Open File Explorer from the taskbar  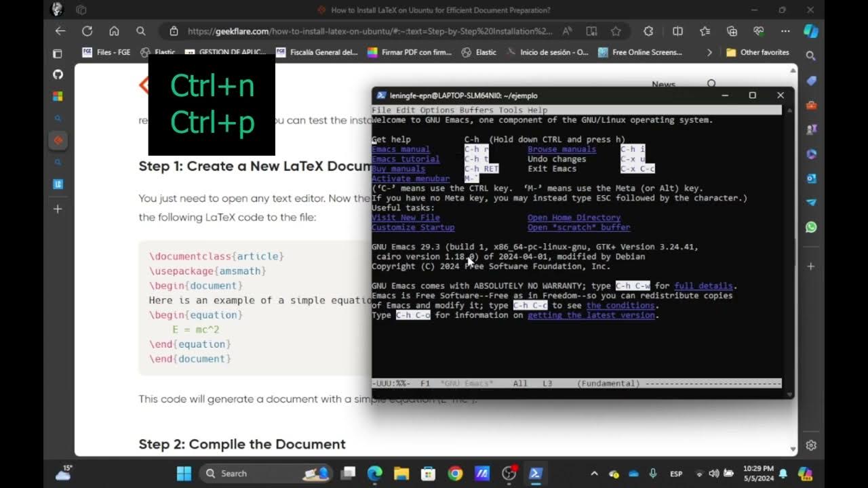pyautogui.click(x=401, y=474)
